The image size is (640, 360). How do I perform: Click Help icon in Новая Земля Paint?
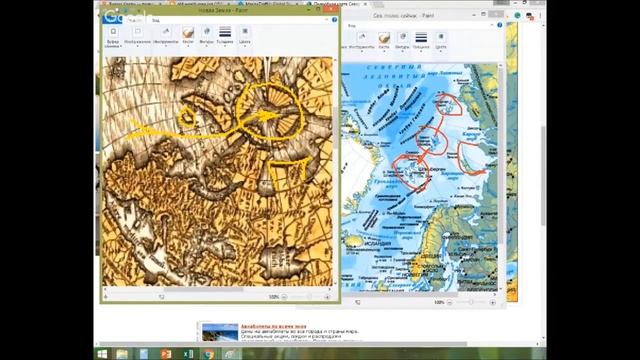click(x=334, y=20)
